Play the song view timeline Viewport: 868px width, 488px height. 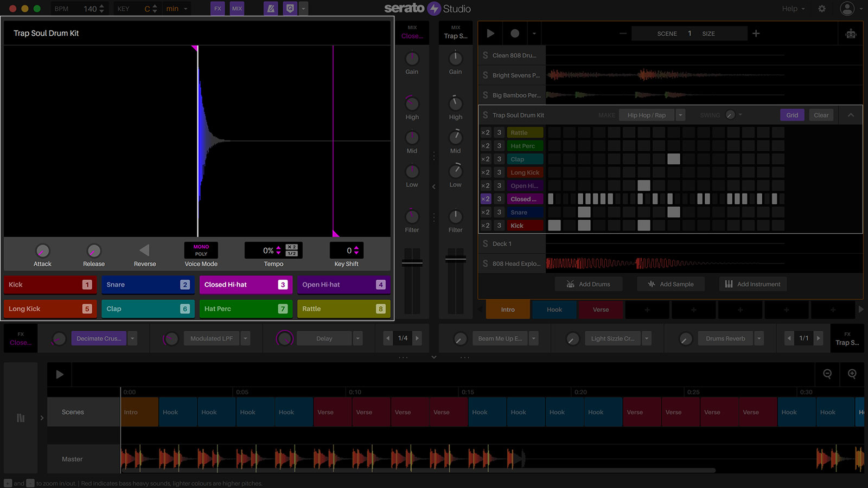pyautogui.click(x=60, y=374)
